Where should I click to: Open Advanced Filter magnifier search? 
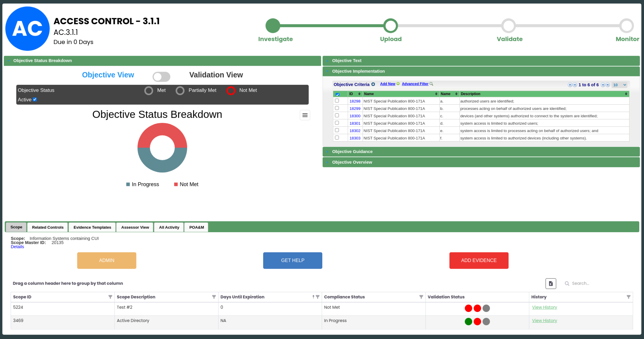(x=431, y=84)
